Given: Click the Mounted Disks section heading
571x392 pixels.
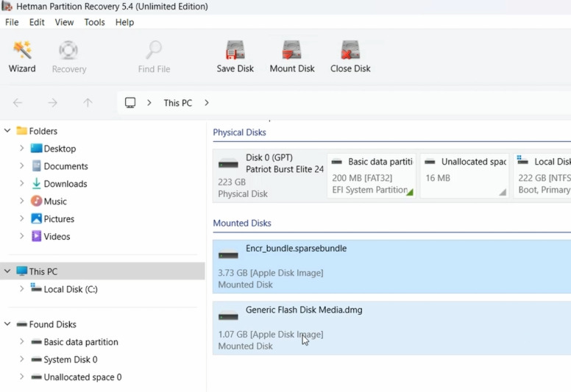Looking at the screenshot, I should pyautogui.click(x=242, y=223).
